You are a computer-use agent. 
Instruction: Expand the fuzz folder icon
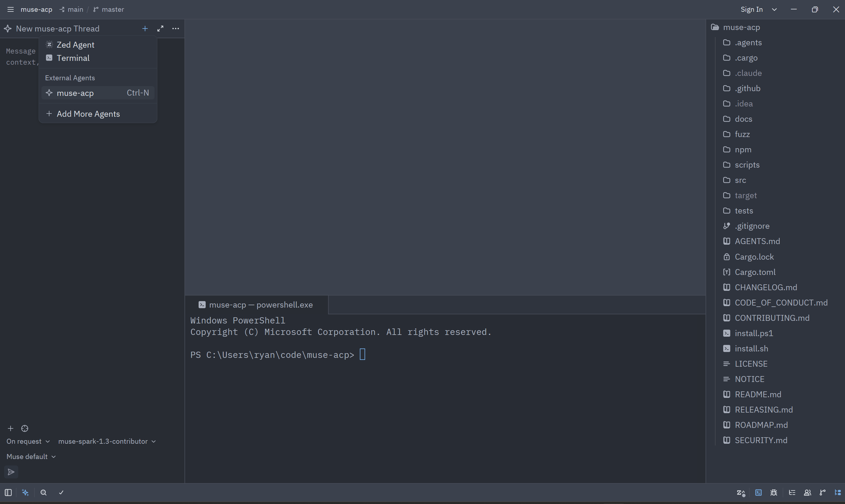(x=727, y=134)
